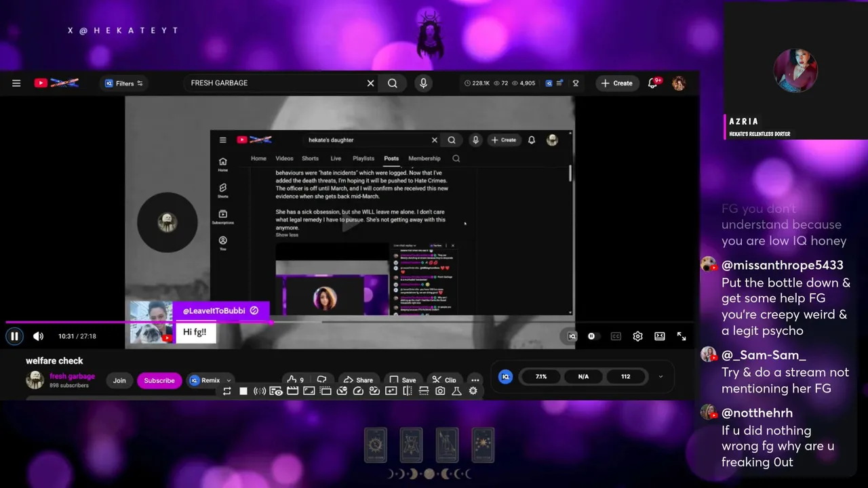
Task: Subscribe to fresh garbage channel
Action: pos(159,380)
